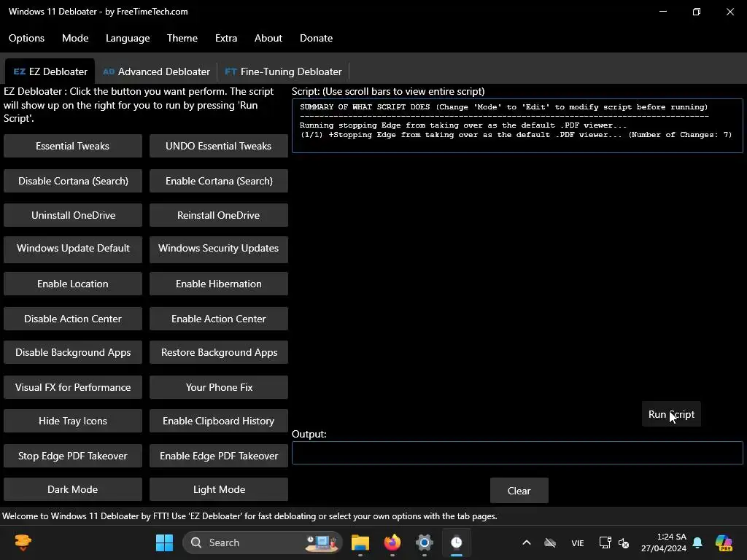Switch to Light Mode
747x560 pixels.
218,489
